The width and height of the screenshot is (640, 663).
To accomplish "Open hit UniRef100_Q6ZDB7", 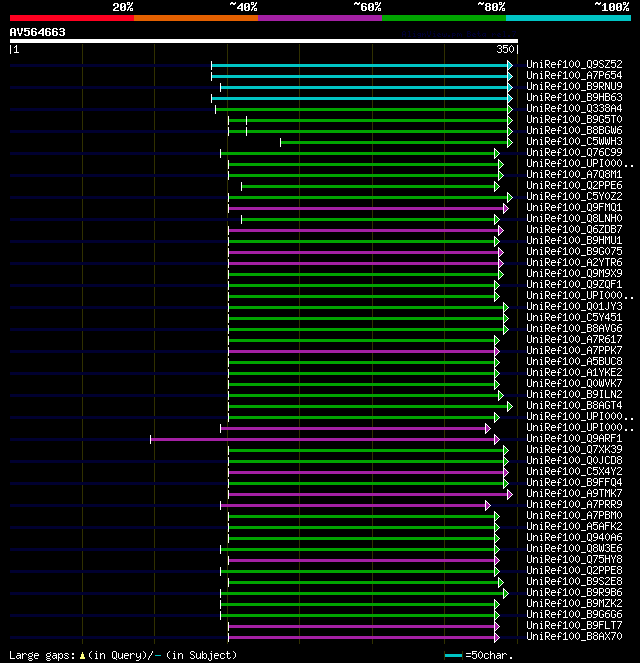I will point(574,229).
